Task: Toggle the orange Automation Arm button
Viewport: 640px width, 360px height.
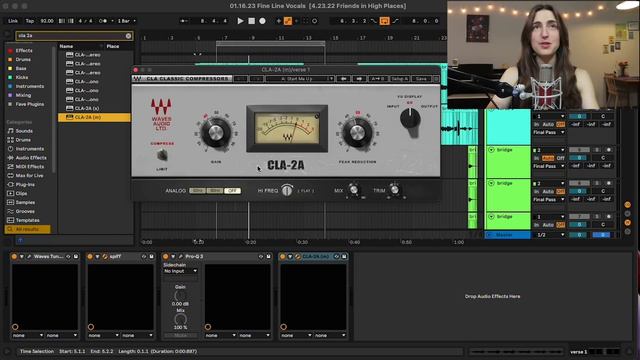Action: pyautogui.click(x=288, y=21)
